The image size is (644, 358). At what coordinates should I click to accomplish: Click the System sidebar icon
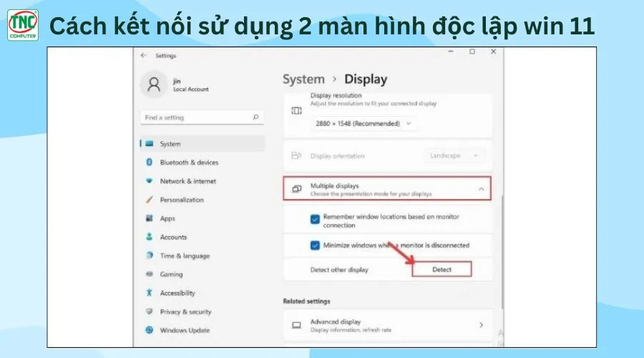point(149,143)
